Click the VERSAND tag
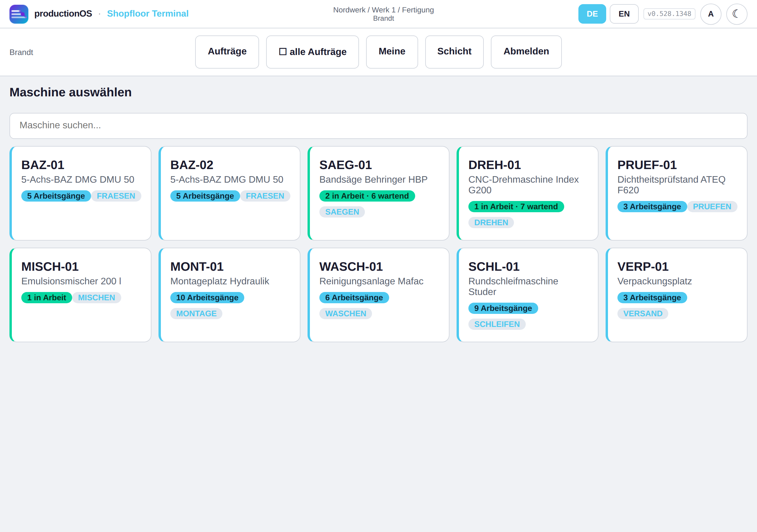757x532 pixels. coord(643,313)
